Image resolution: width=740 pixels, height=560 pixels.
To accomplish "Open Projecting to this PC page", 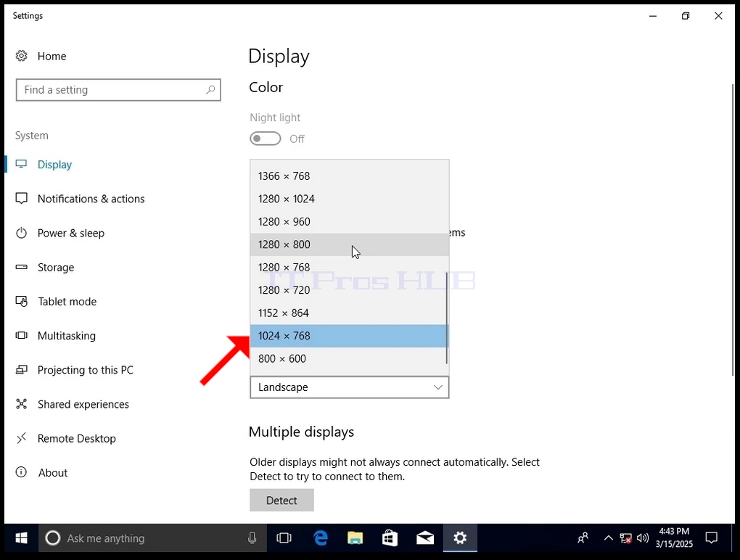I will (x=86, y=370).
